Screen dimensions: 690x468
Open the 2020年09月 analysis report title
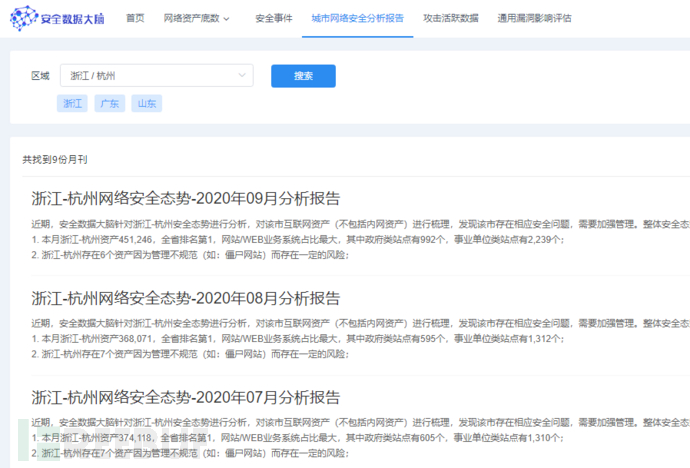185,197
